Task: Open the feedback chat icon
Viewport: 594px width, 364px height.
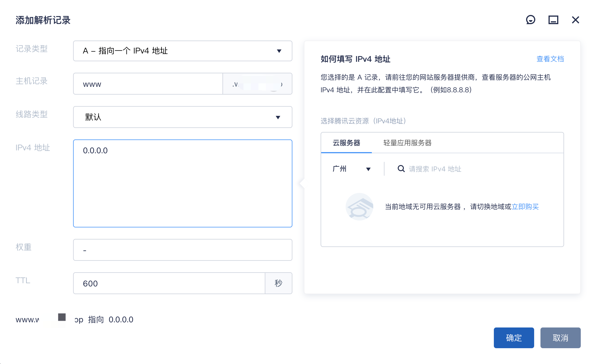Action: click(x=530, y=20)
